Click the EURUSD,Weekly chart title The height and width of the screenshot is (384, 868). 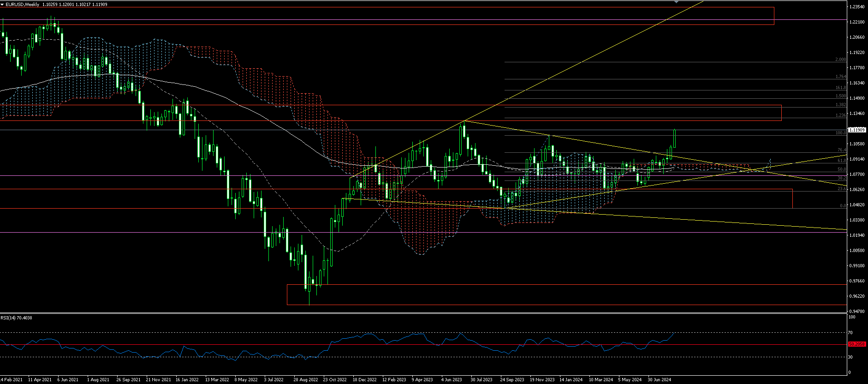tap(22, 4)
